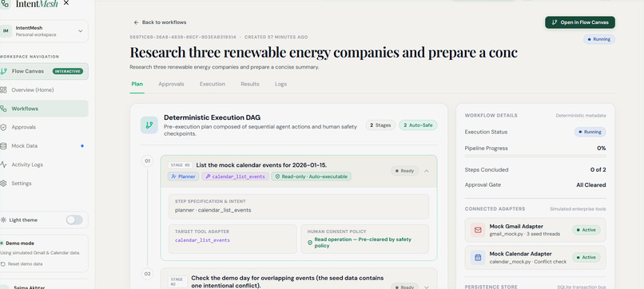Click the 2 Stages badge
Viewport: 644px width, 289px height.
381,125
